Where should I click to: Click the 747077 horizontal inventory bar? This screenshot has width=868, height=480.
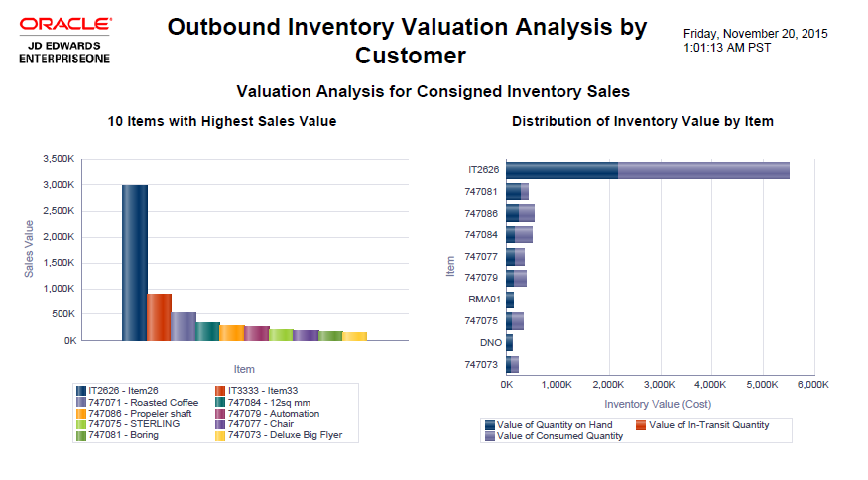tap(516, 257)
